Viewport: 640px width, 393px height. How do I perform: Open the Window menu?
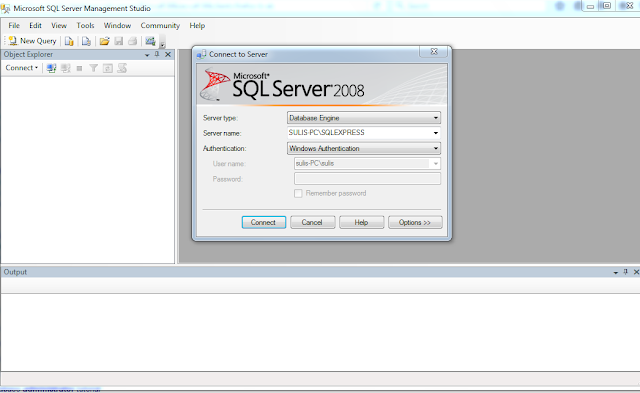tap(117, 25)
